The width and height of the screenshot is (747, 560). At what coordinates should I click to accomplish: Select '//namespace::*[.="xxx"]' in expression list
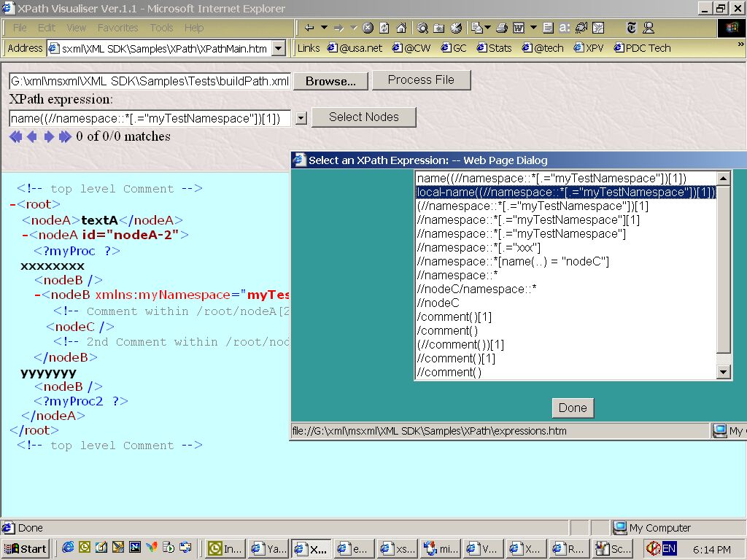tap(566, 248)
